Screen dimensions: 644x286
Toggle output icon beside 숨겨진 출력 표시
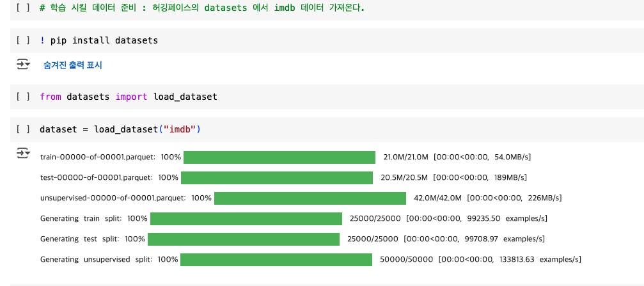click(24, 64)
